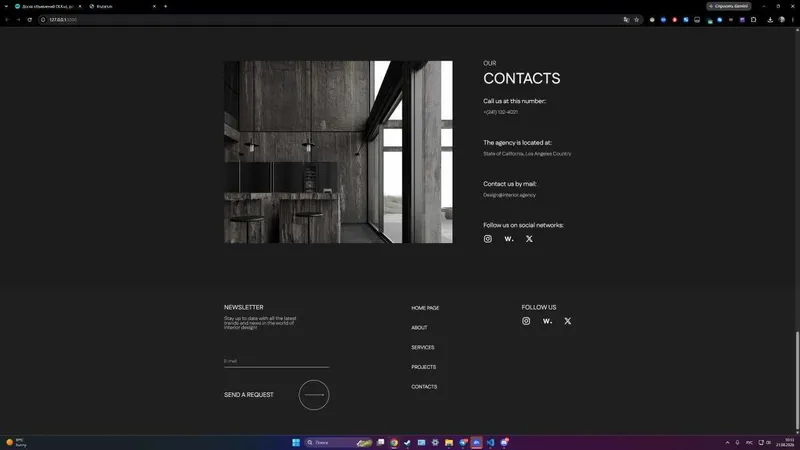Open the SERVICES footer link
The height and width of the screenshot is (450, 800).
pos(422,347)
